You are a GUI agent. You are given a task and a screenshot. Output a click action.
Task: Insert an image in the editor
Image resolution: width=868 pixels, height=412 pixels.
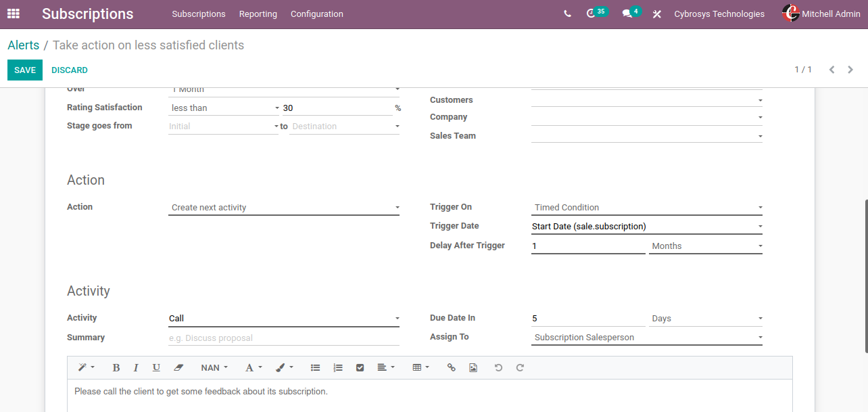[x=473, y=367]
